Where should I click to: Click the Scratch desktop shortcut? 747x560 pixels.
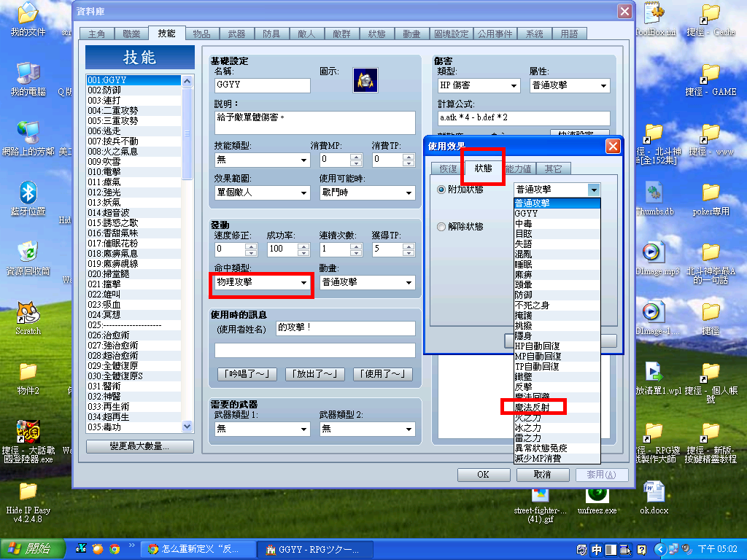pyautogui.click(x=28, y=318)
